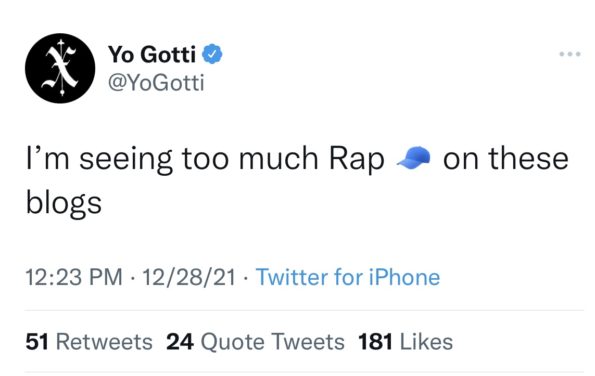This screenshot has width=595, height=376.
Task: Open the three-dot more options menu
Action: (x=570, y=54)
